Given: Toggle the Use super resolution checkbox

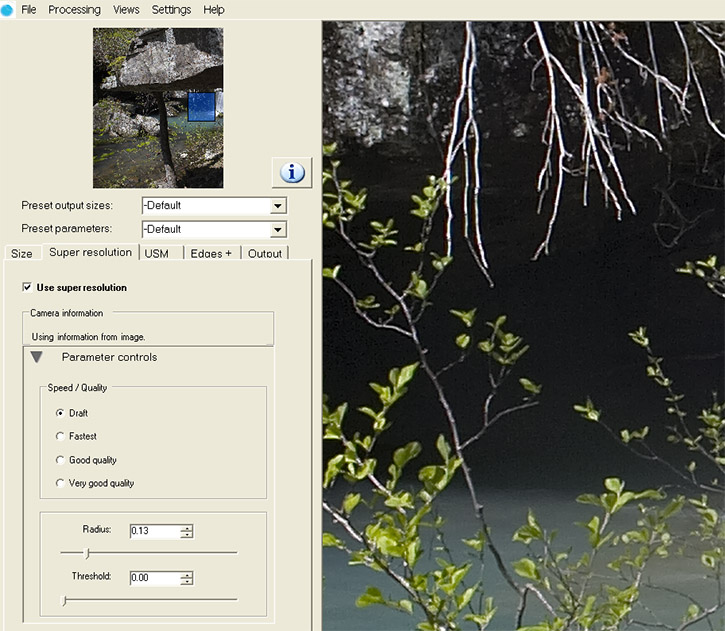Looking at the screenshot, I should tap(27, 287).
